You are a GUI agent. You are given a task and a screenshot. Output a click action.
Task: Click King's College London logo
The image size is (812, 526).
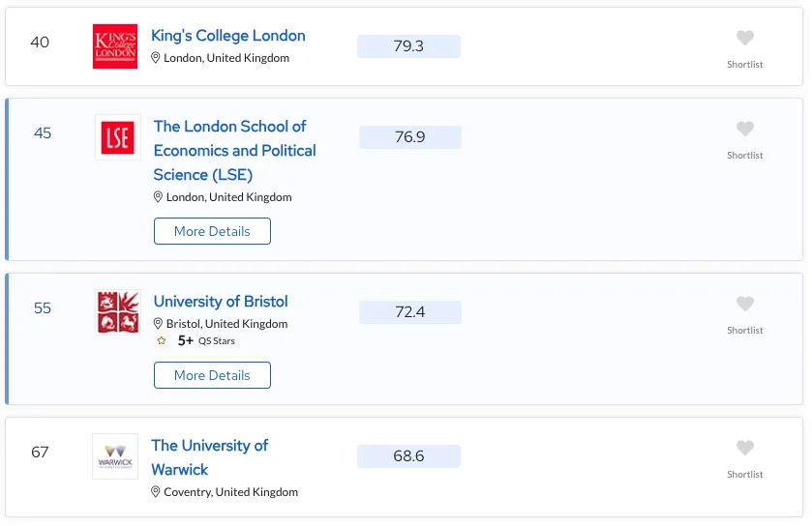point(115,46)
